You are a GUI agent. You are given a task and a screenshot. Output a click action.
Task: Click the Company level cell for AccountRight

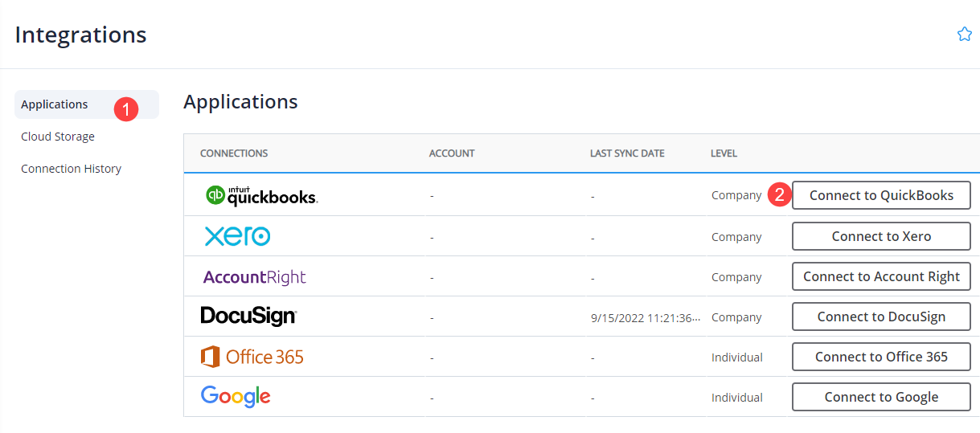click(736, 277)
